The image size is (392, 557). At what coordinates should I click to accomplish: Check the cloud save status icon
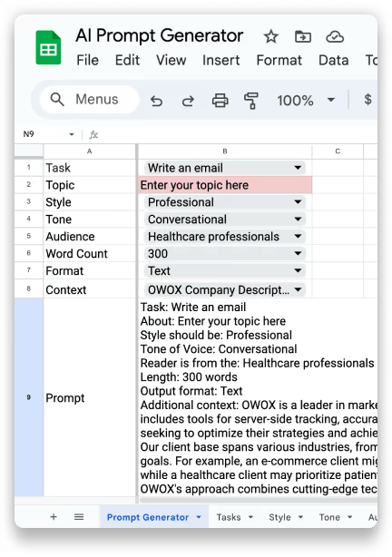335,36
